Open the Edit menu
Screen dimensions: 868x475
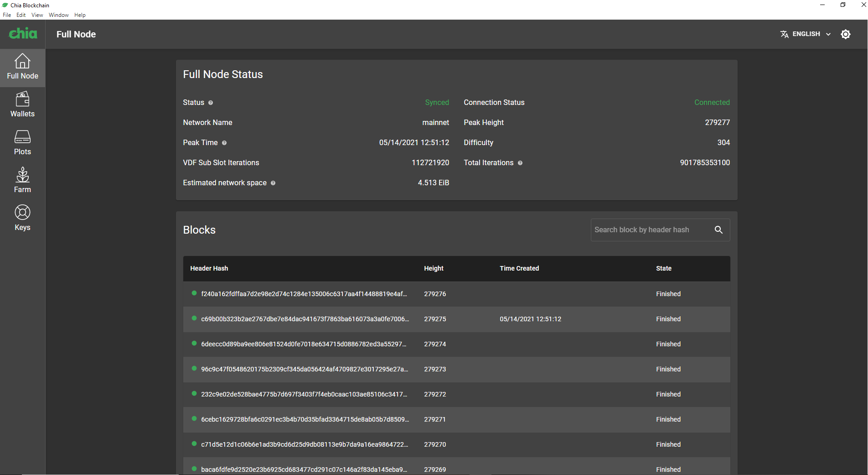coord(21,15)
